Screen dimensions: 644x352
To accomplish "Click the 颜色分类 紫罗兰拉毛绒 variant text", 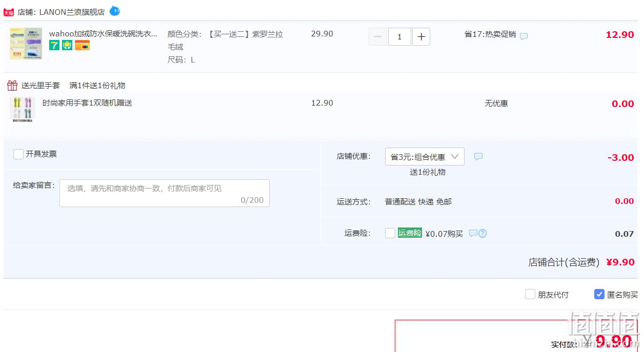I will pos(225,47).
